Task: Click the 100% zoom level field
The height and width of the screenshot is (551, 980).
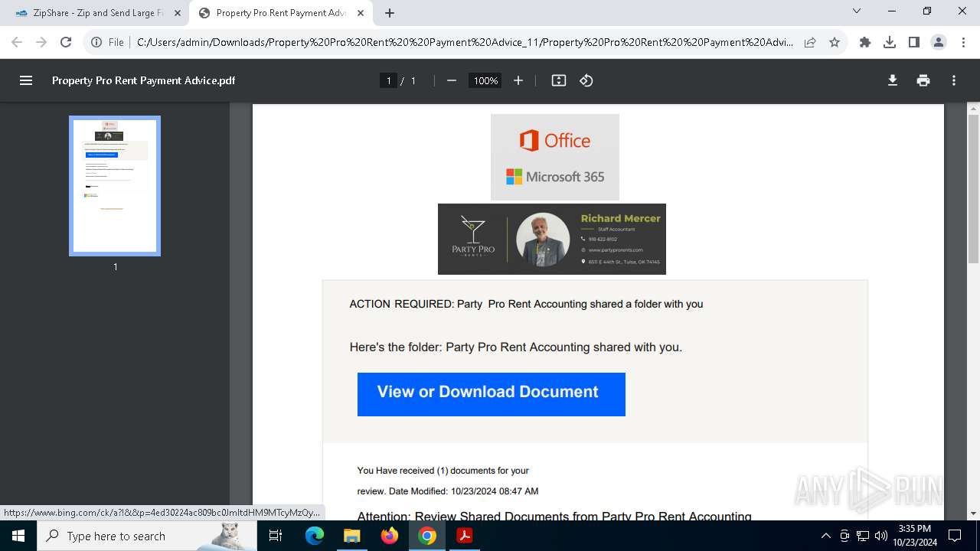Action: point(485,80)
